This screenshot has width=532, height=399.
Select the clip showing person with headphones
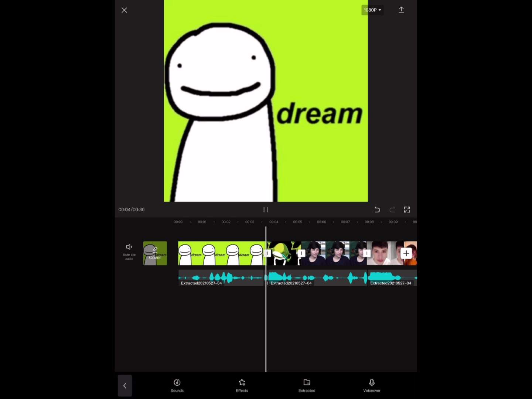[x=334, y=253]
